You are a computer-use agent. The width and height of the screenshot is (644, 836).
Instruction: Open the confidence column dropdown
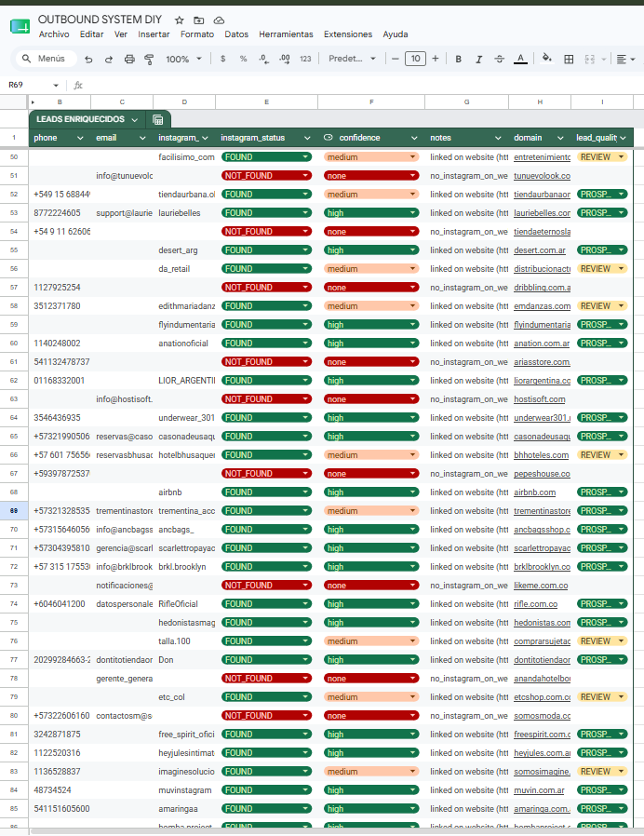tap(414, 138)
